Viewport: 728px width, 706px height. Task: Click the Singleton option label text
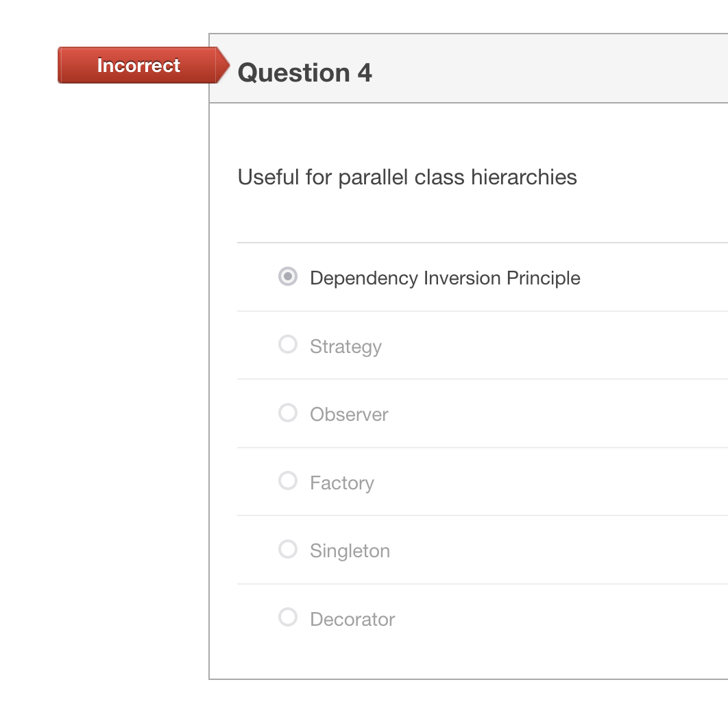coord(350,550)
